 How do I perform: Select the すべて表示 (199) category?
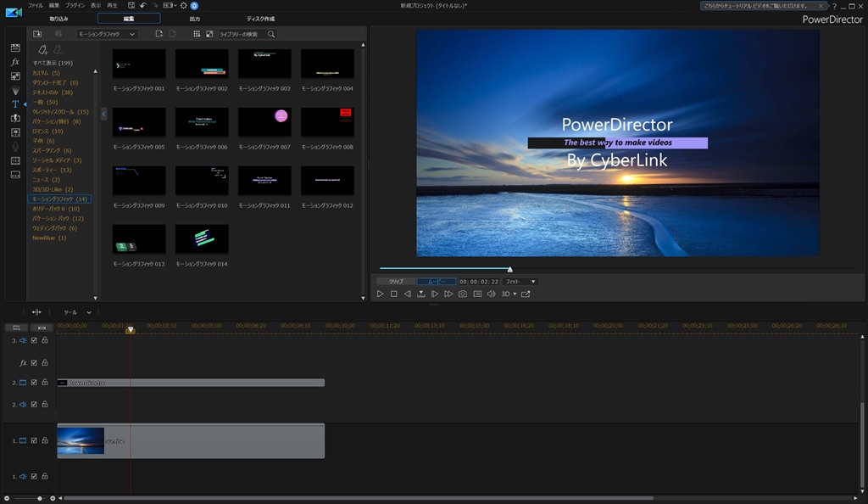(53, 63)
